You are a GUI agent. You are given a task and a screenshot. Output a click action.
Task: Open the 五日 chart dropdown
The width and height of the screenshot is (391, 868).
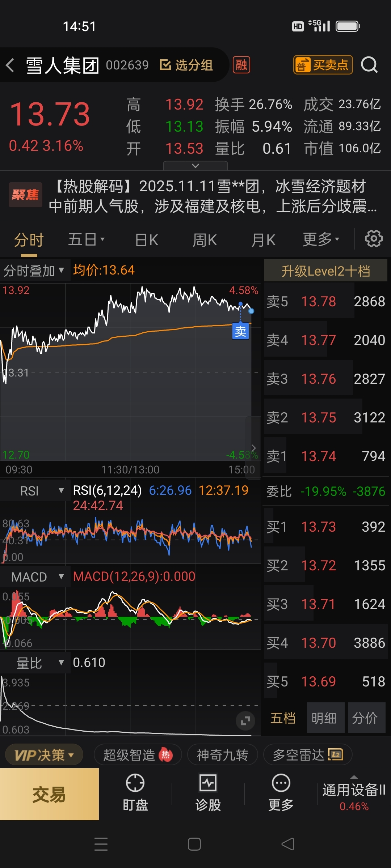click(x=86, y=239)
